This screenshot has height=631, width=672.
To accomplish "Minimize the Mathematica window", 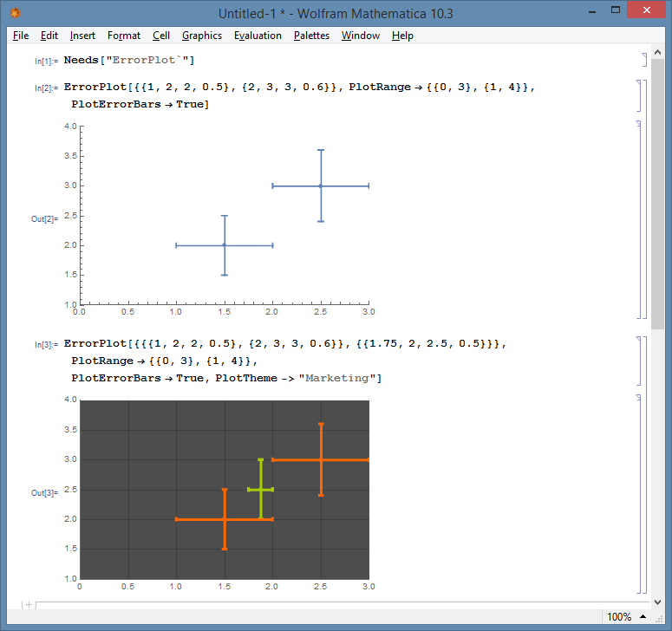I will pyautogui.click(x=592, y=11).
